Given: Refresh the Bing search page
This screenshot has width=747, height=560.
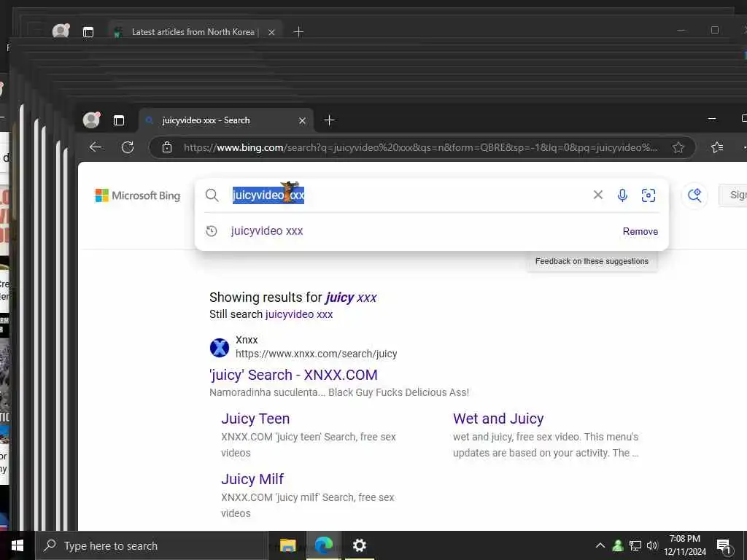Looking at the screenshot, I should (128, 147).
